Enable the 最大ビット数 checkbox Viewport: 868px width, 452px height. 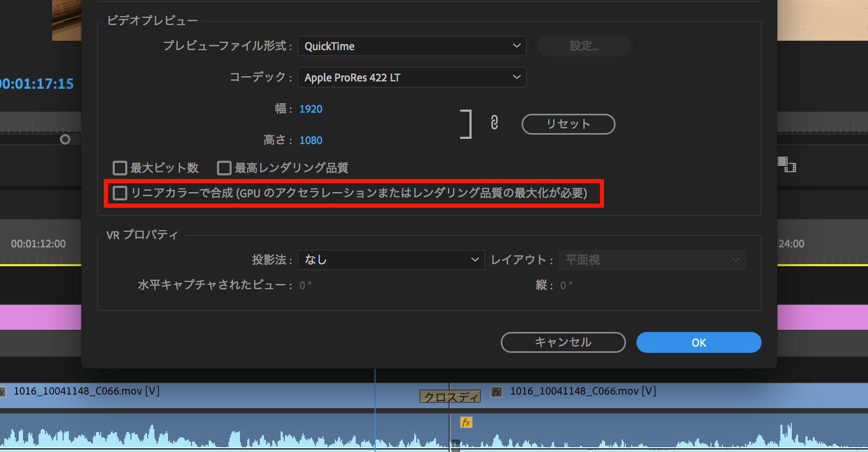tap(120, 168)
